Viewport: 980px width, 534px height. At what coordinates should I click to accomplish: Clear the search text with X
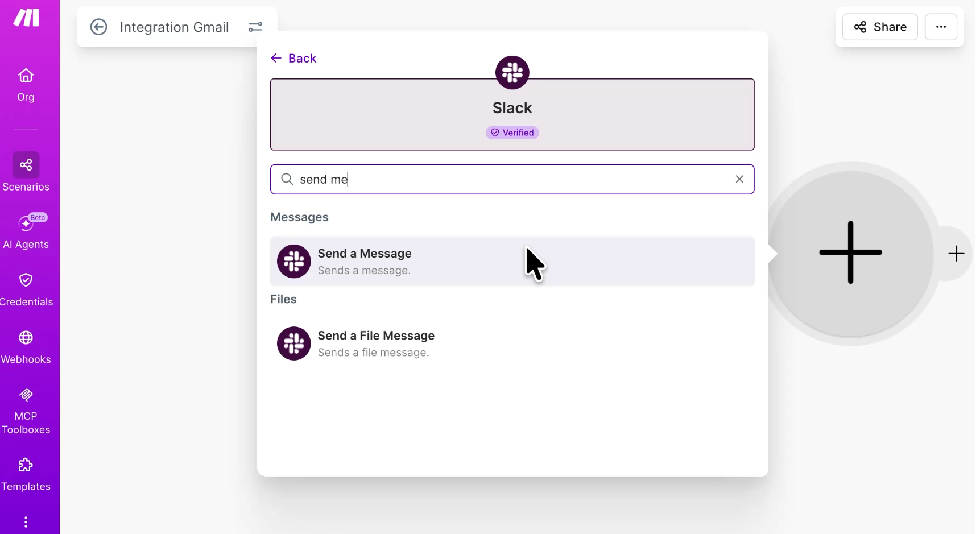pos(739,179)
